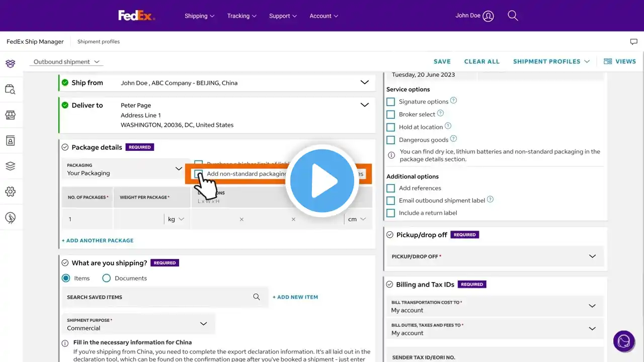The height and width of the screenshot is (362, 644).
Task: Open the John Doe account name
Action: coord(468,16)
